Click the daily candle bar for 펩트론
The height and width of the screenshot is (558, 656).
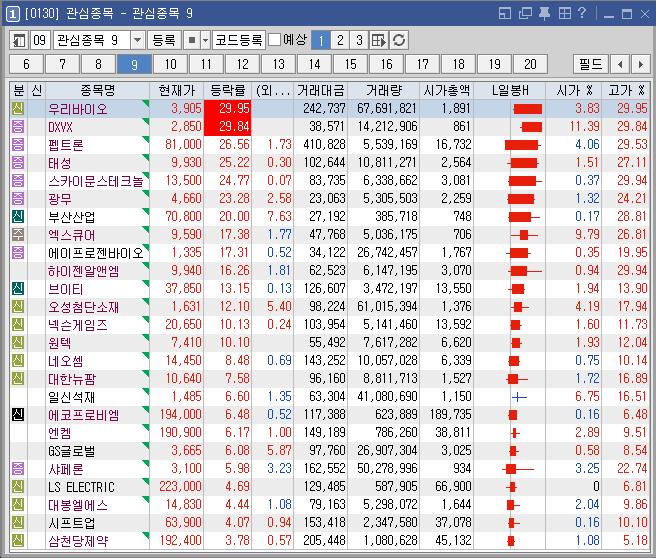[522, 145]
